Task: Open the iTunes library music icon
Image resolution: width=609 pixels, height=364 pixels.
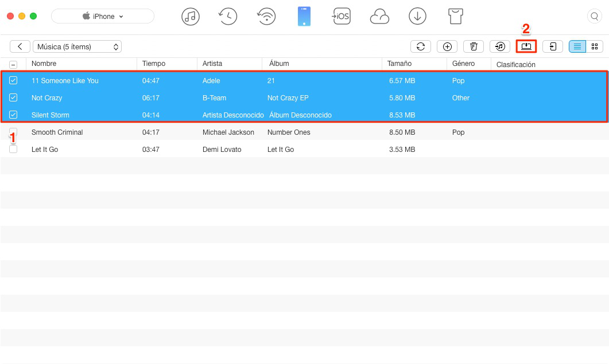Action: click(x=191, y=17)
